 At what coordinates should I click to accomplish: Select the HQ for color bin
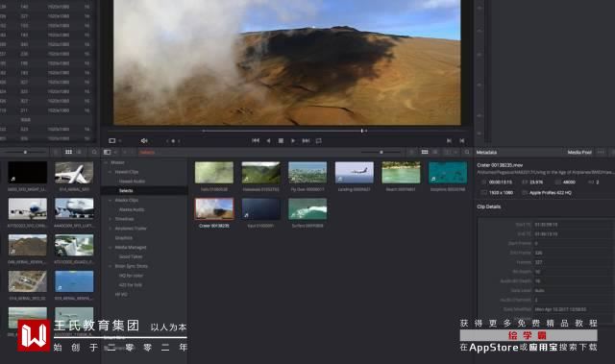pos(131,276)
